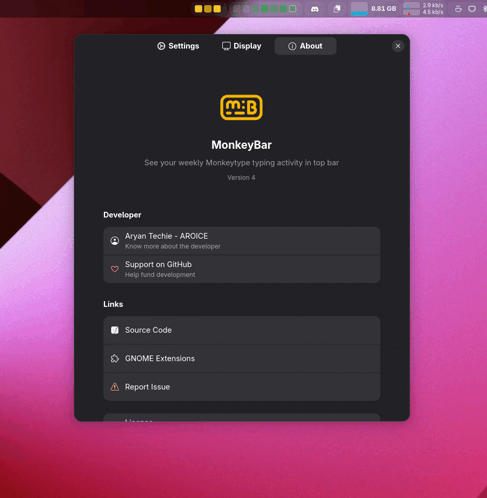Click the red heart sponsor icon
The width and height of the screenshot is (487, 498).
(x=115, y=269)
